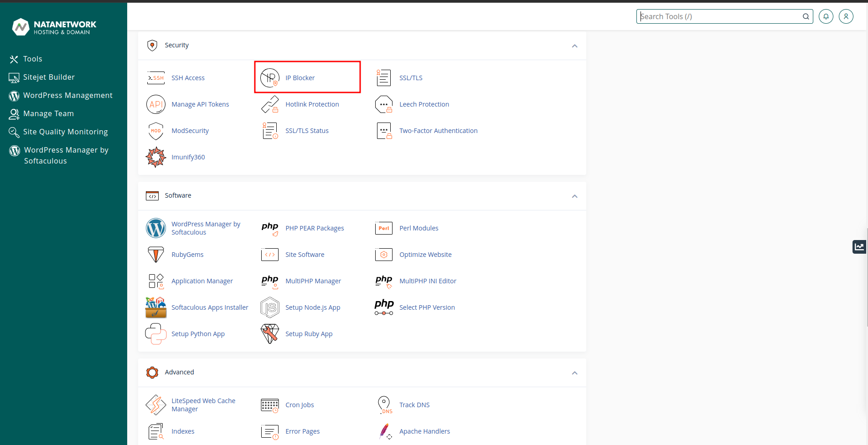Open the SSH Access icon
The width and height of the screenshot is (868, 445).
click(156, 78)
